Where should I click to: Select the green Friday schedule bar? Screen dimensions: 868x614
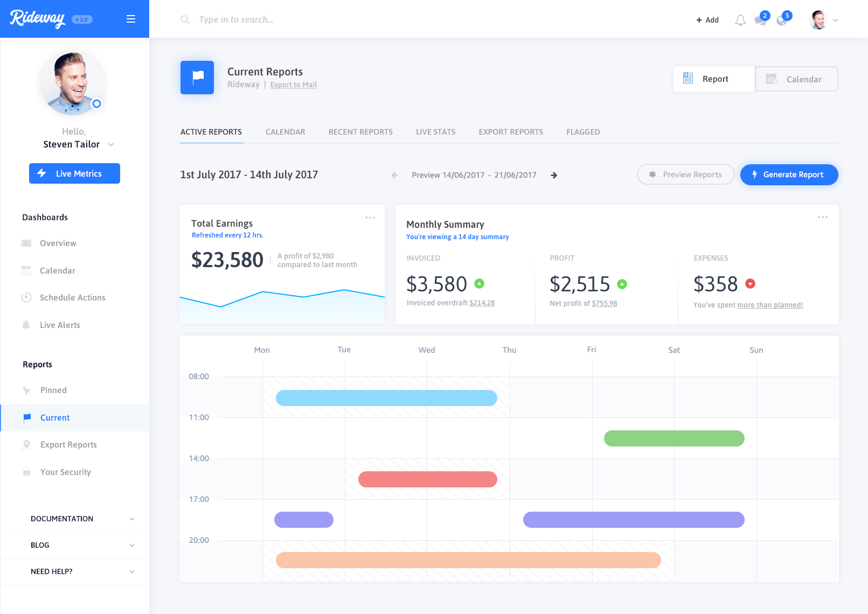[x=673, y=438]
